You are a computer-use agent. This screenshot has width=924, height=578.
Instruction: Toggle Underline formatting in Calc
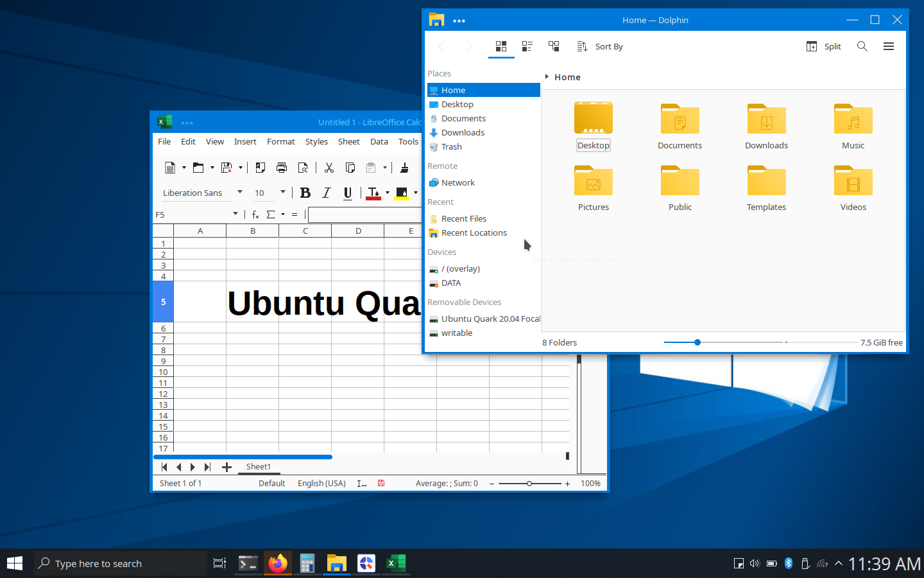tap(348, 193)
